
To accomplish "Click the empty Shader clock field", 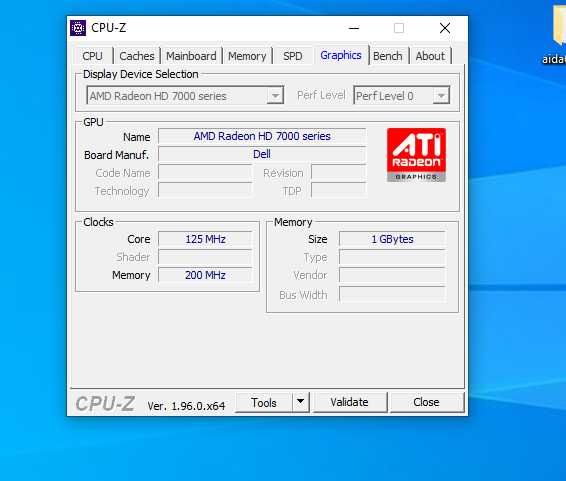I will point(205,257).
